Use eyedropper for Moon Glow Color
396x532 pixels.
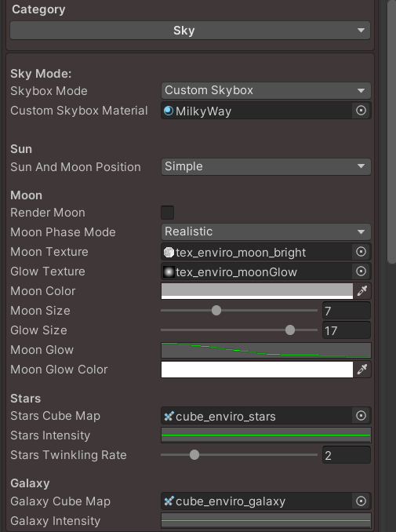click(x=362, y=370)
